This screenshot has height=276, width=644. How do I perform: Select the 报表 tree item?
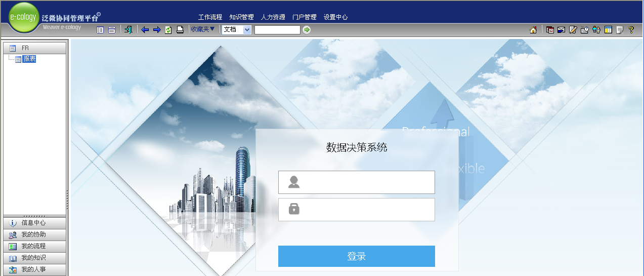click(29, 59)
